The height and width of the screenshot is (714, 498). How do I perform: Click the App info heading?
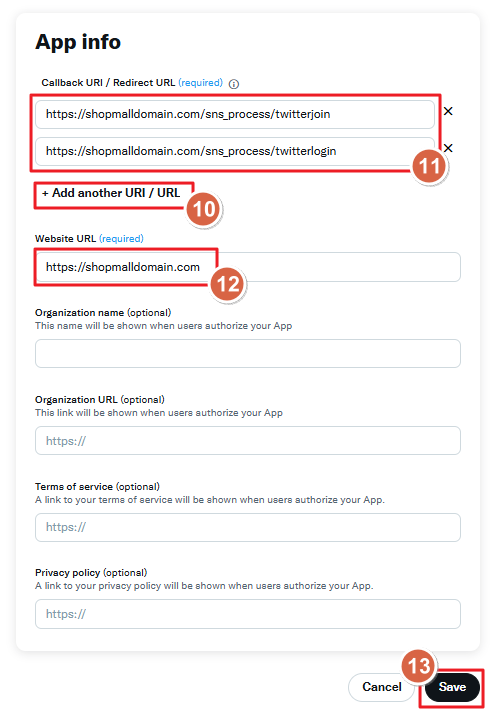(78, 42)
